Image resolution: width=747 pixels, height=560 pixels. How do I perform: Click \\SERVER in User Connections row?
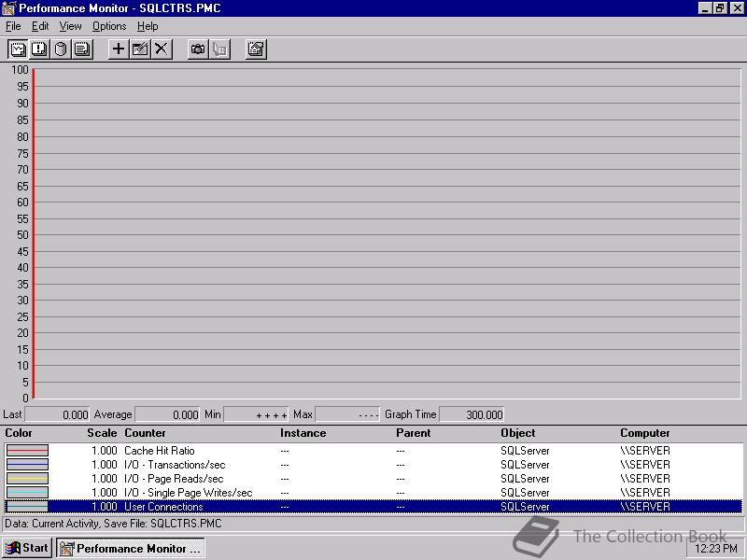coord(645,506)
